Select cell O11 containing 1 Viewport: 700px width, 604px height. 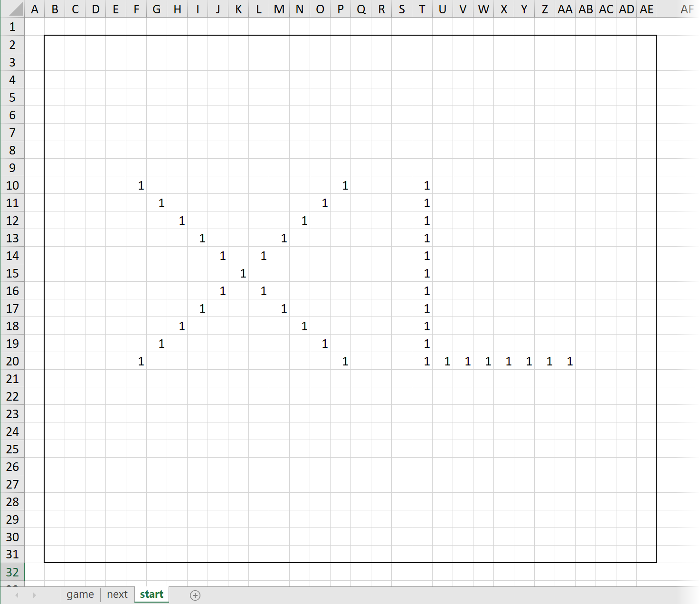[320, 202]
